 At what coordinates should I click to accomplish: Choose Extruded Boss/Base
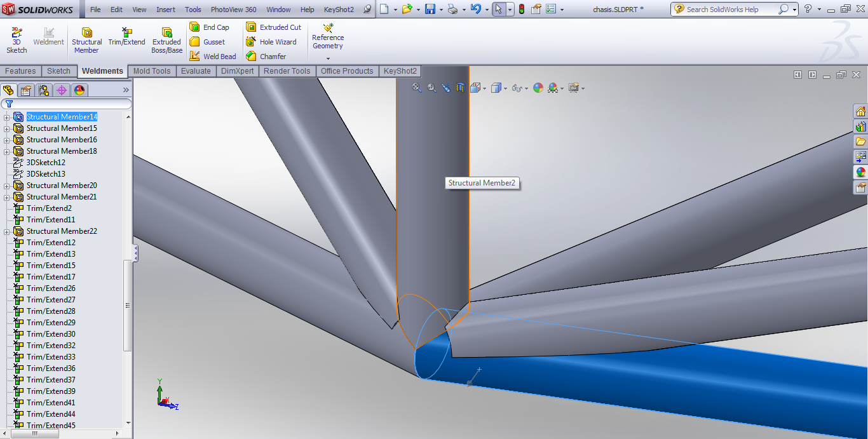[166, 41]
